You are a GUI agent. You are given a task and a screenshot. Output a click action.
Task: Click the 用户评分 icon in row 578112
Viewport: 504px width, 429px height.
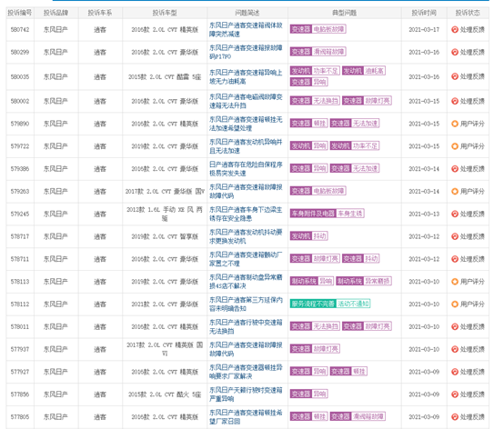[x=455, y=304]
